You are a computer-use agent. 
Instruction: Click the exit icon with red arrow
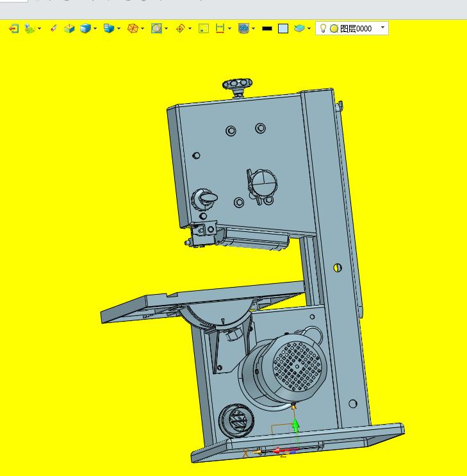(x=13, y=29)
